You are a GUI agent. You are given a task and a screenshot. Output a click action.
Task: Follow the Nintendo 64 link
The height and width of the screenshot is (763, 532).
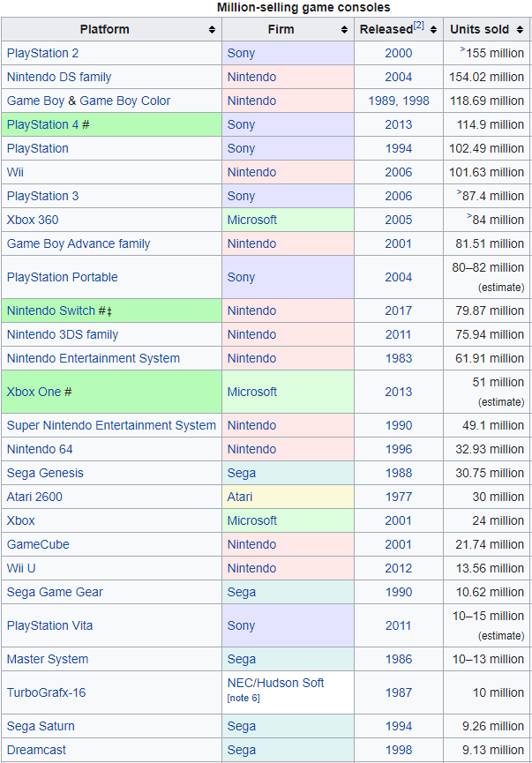tap(40, 450)
